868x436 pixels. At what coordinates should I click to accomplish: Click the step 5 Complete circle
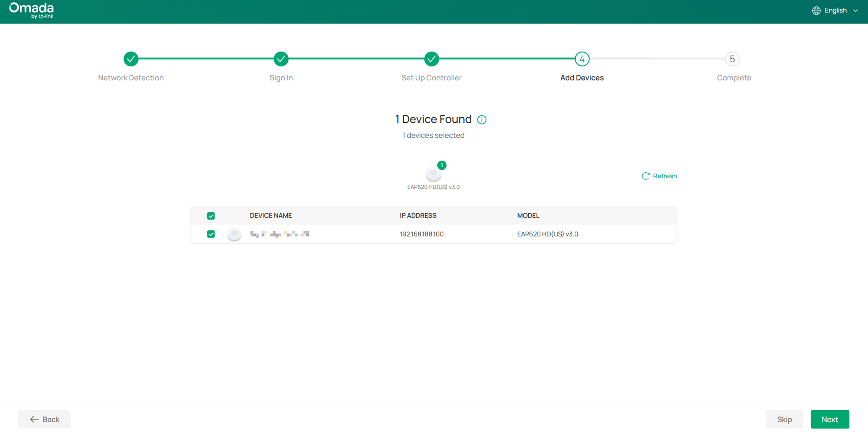click(732, 59)
